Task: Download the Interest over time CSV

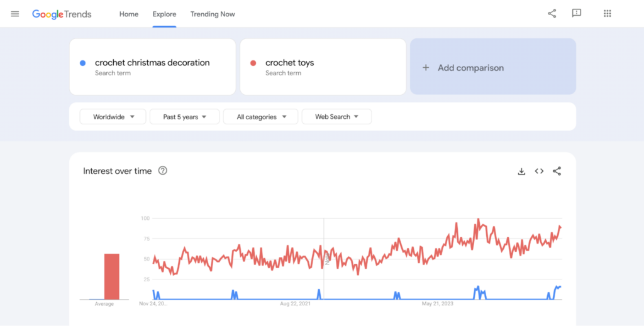Action: pyautogui.click(x=521, y=171)
